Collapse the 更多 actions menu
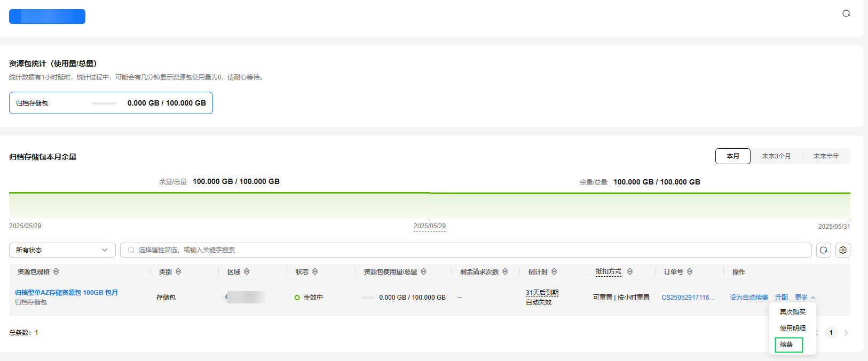This screenshot has height=361, width=868. click(x=805, y=298)
